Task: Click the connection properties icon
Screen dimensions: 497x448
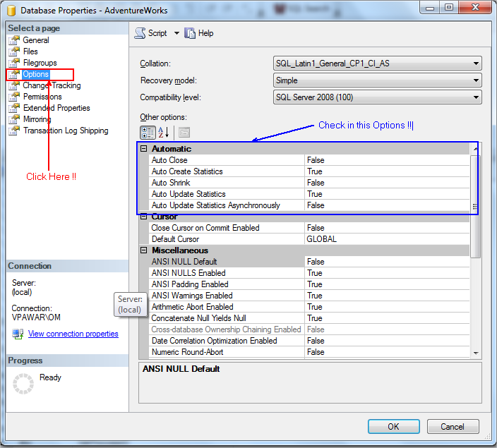Action: pos(18,334)
